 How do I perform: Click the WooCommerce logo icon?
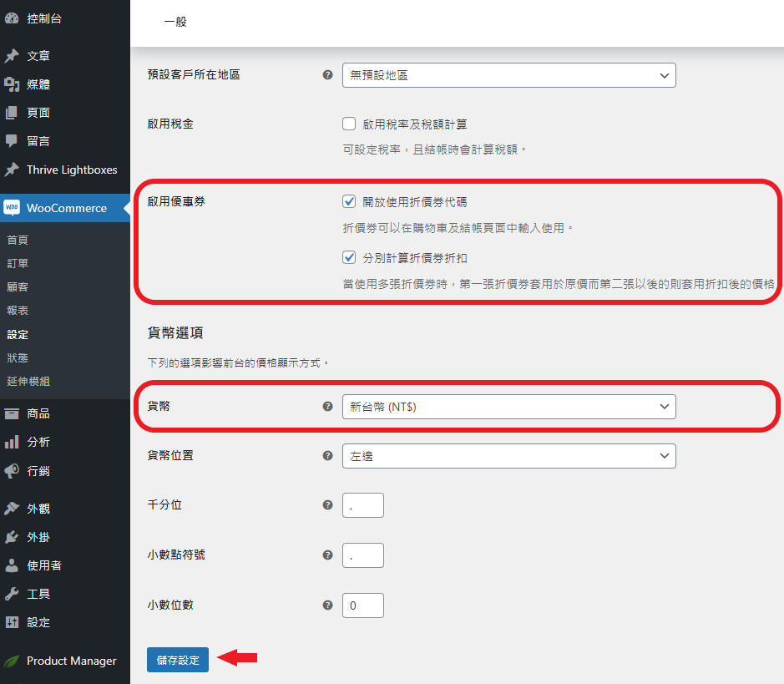pyautogui.click(x=12, y=207)
